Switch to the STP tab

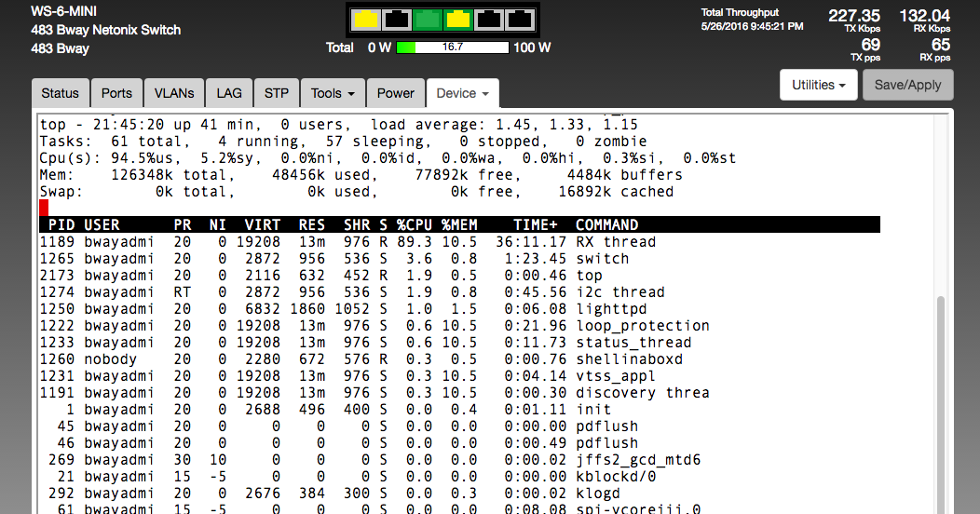click(x=276, y=93)
